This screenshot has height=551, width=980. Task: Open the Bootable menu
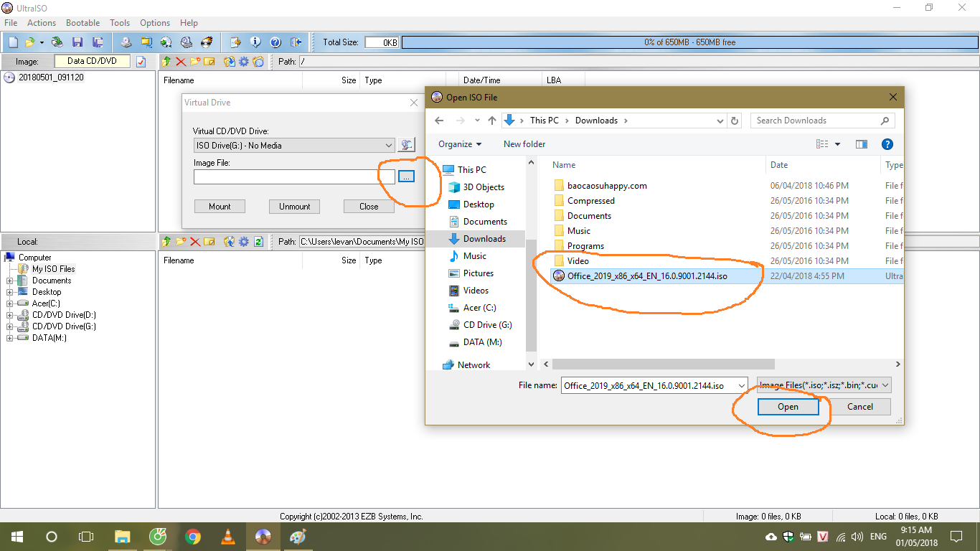[83, 22]
